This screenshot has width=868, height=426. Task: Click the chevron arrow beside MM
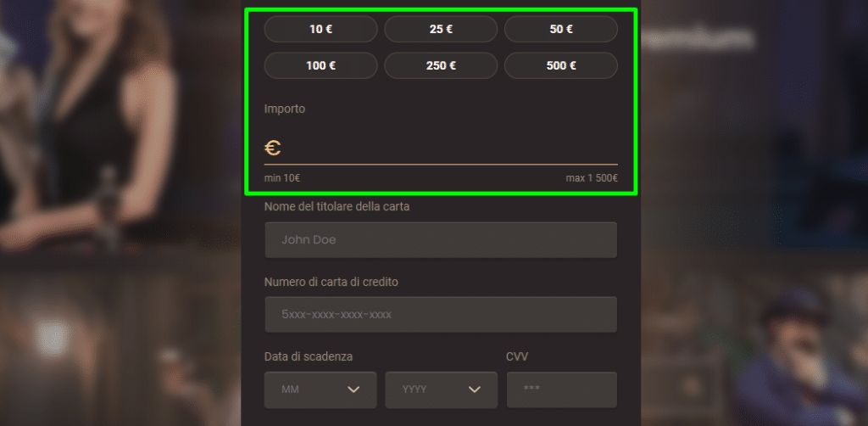[x=353, y=390]
